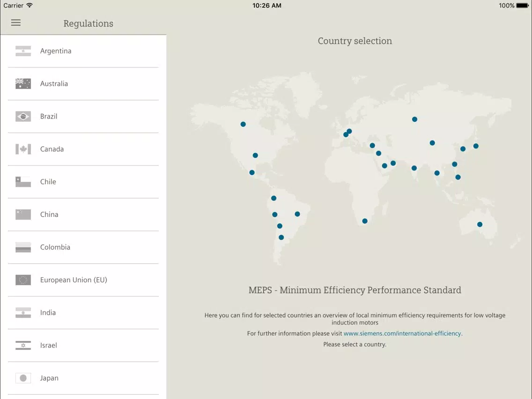Click the map dot over central China
The width and height of the screenshot is (532, 399).
[x=432, y=143]
